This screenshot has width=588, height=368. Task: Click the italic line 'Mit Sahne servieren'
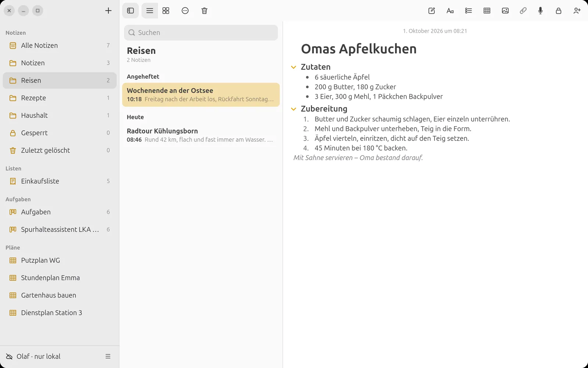point(323,158)
